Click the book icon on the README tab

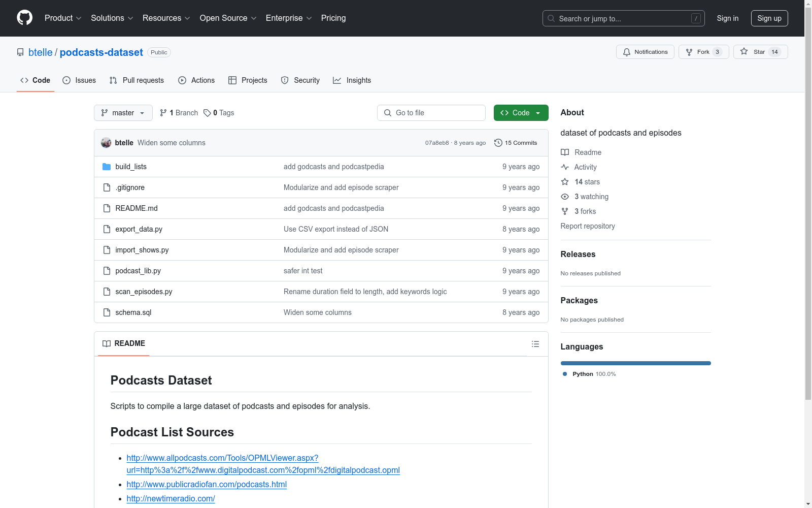[107, 344]
